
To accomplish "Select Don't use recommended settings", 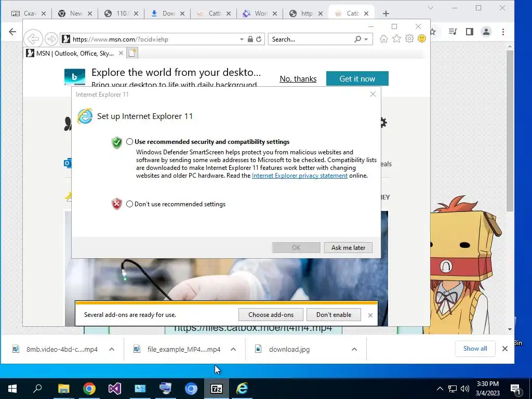I will [129, 204].
